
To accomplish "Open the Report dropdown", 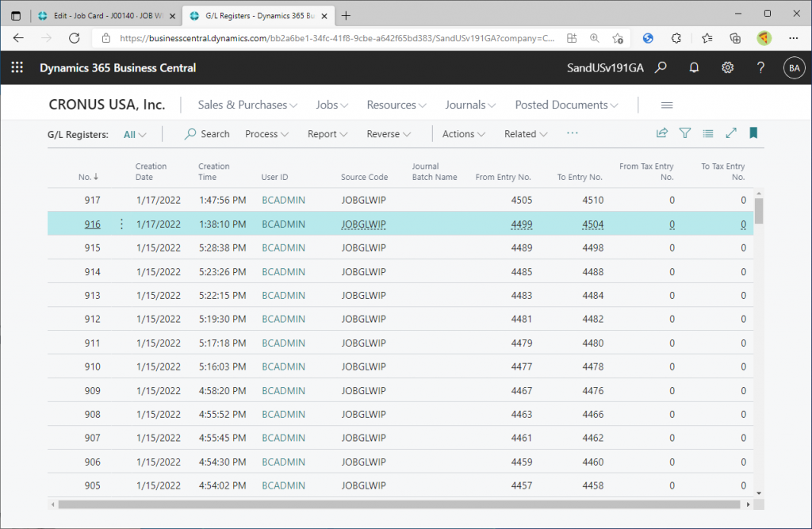I will pos(327,134).
